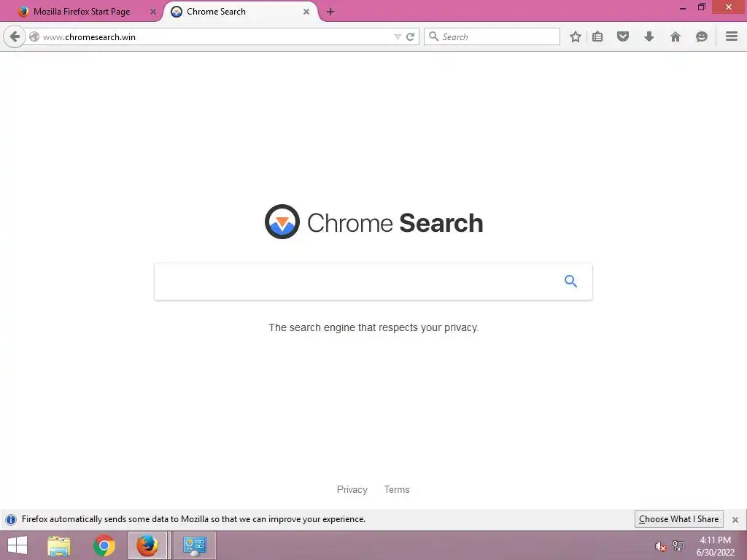
Task: Open the URL history dropdown arrow
Action: [x=398, y=36]
